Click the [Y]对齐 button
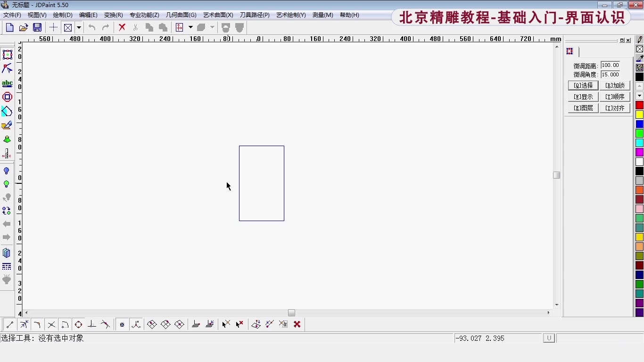 pos(615,108)
